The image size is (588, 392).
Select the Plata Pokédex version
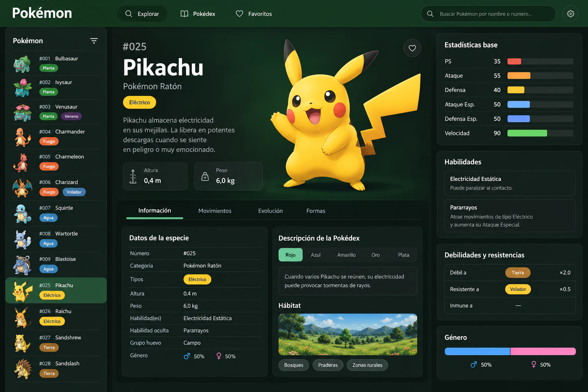[x=403, y=255]
